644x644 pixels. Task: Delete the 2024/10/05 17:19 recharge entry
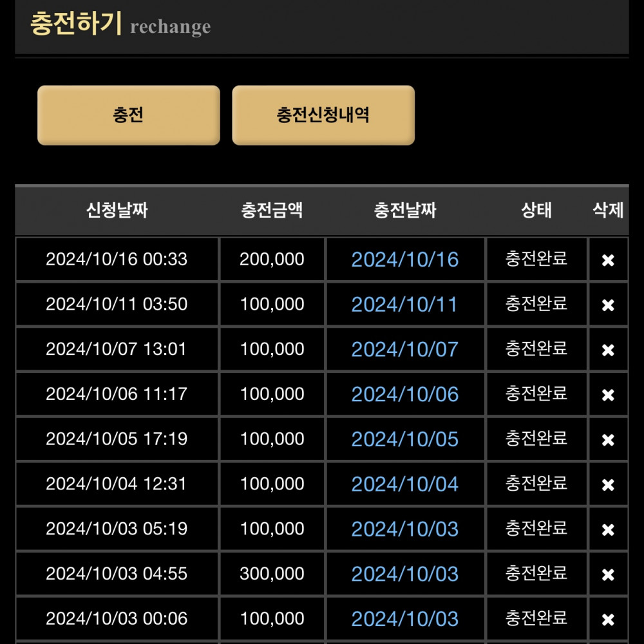click(607, 440)
